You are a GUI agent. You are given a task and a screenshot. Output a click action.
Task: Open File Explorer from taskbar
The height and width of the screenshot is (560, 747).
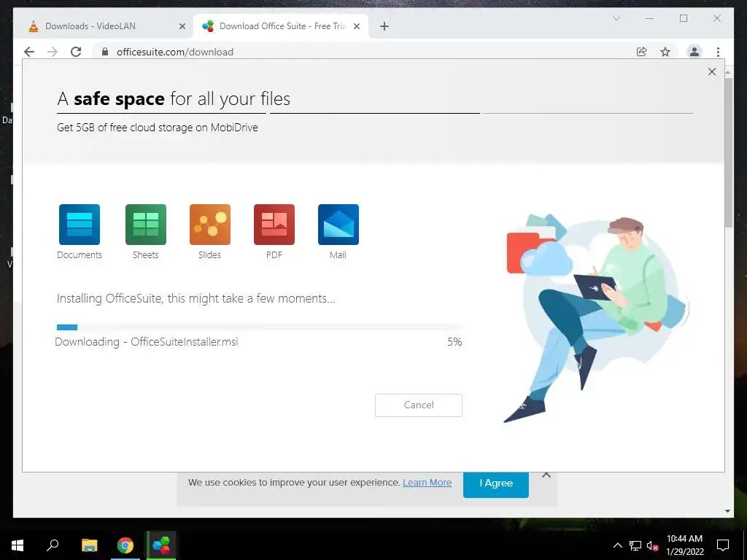(x=89, y=545)
